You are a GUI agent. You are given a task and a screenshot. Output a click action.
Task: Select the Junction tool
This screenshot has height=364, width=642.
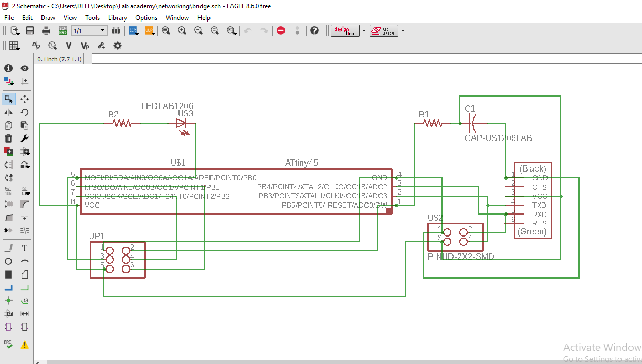coord(8,301)
